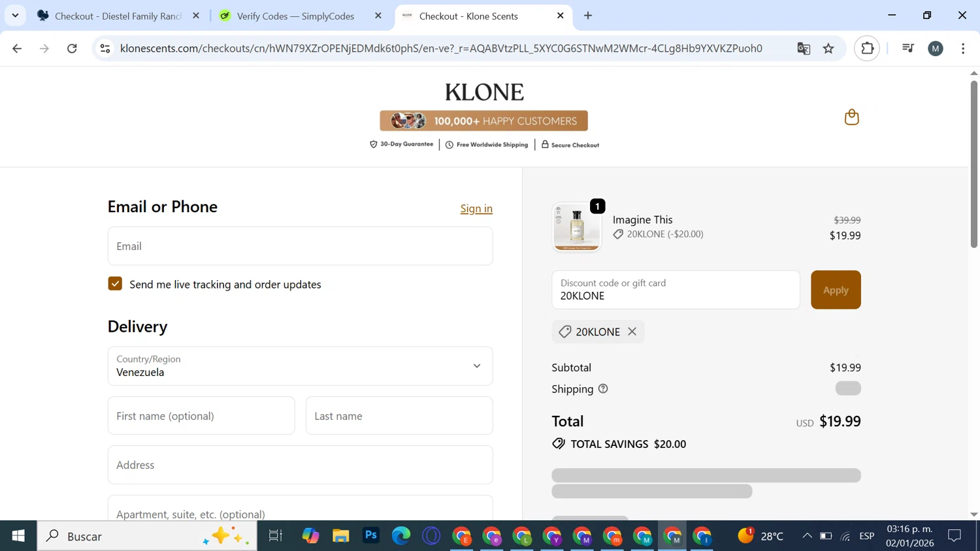Open the Chrome three-dot menu
This screenshot has height=551, width=980.
coord(963,48)
